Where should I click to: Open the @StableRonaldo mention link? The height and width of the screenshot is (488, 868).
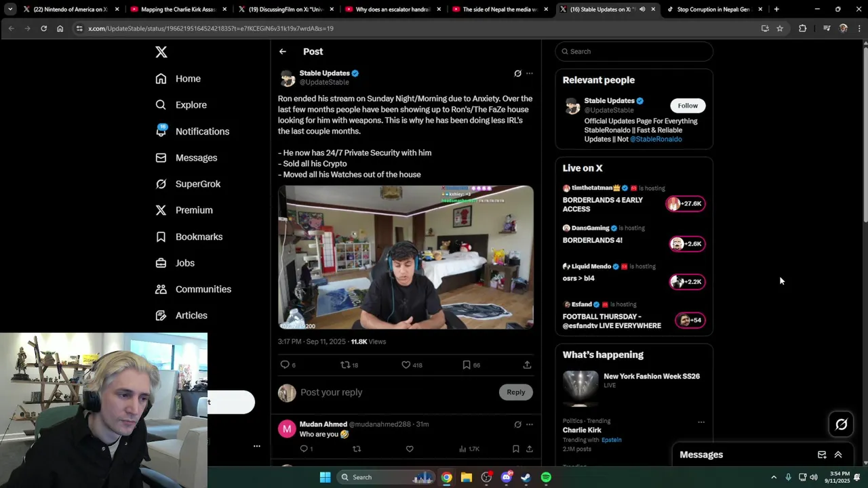pyautogui.click(x=656, y=139)
